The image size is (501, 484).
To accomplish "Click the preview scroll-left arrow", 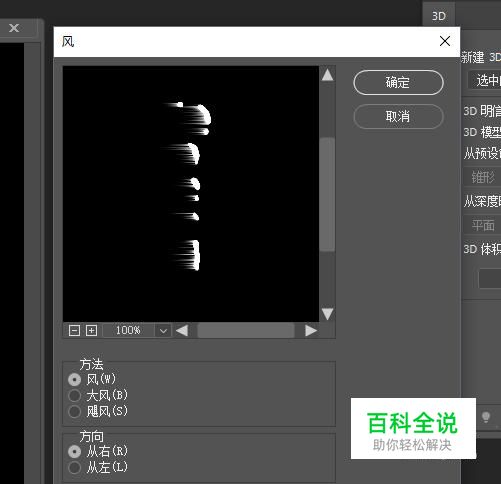I will [182, 331].
